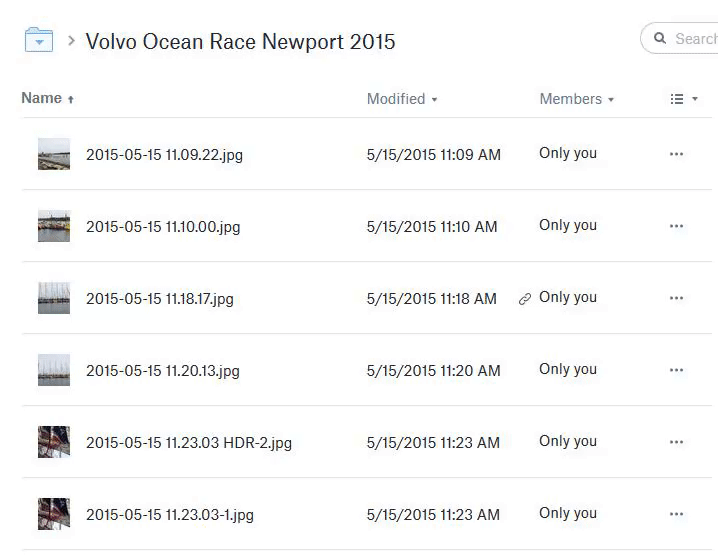718x558 pixels.
Task: Expand the Members column dropdown
Action: [x=576, y=99]
